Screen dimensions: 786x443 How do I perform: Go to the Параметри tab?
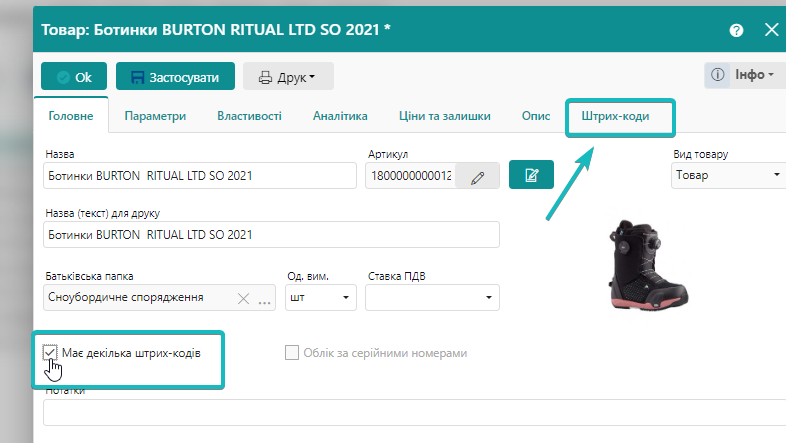(x=155, y=116)
